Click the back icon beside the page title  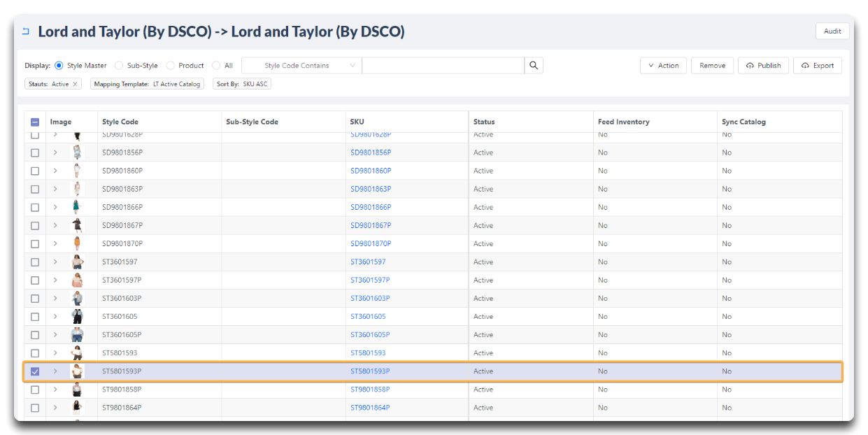click(26, 31)
